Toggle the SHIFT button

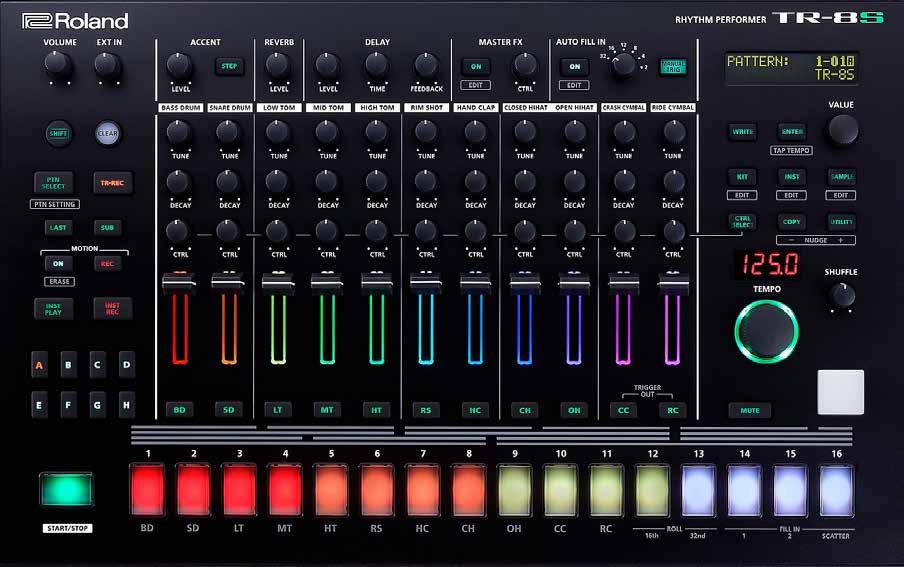click(x=58, y=133)
